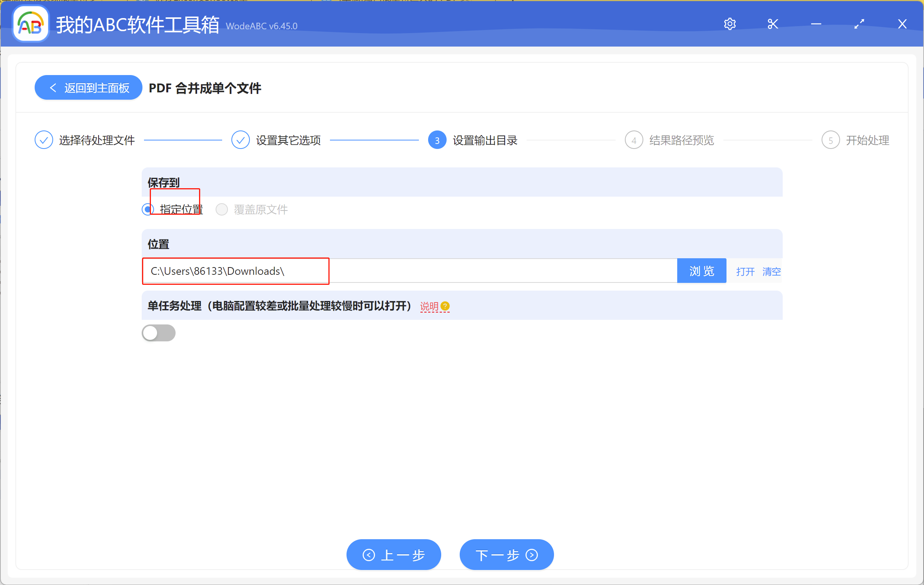Return to main panel via 返回到主面板
The image size is (924, 585).
(88, 87)
